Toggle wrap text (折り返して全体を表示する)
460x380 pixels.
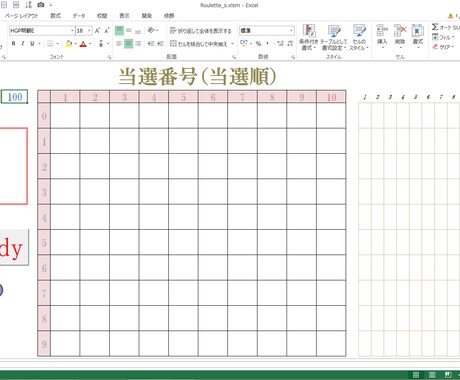pyautogui.click(x=200, y=31)
